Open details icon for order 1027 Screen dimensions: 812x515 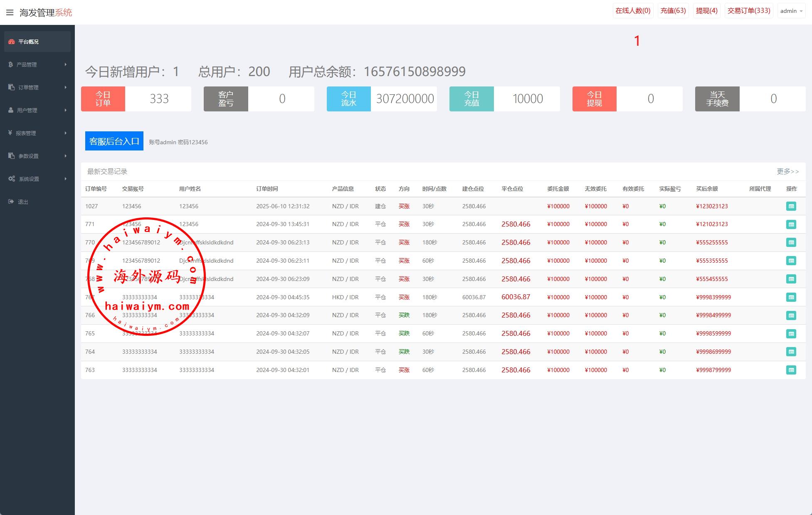pos(791,206)
